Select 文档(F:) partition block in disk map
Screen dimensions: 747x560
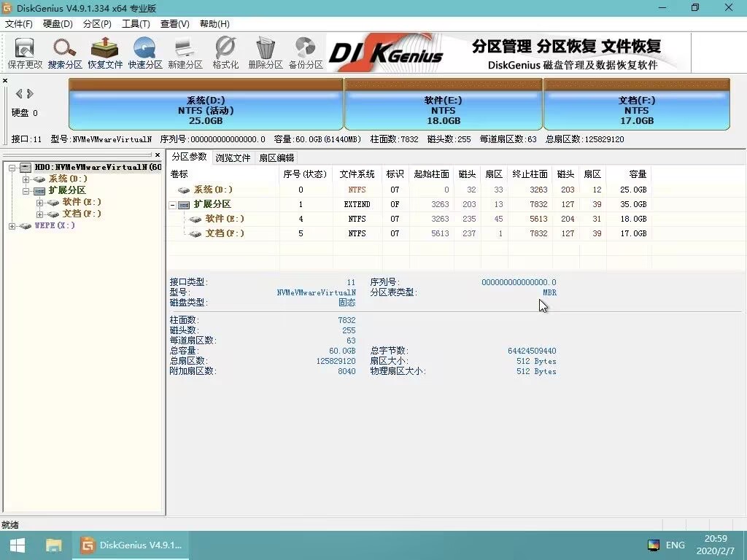(636, 104)
